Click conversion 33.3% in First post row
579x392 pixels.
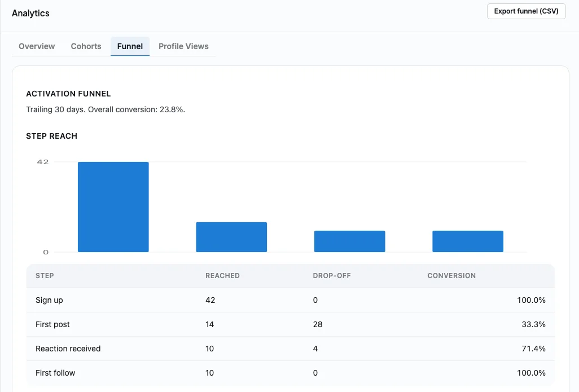click(x=534, y=324)
